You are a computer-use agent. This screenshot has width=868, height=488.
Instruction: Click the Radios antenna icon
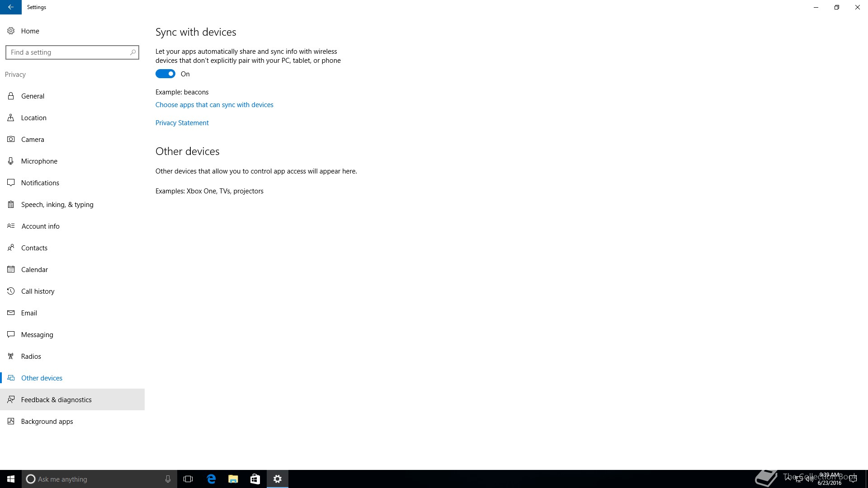click(x=11, y=356)
